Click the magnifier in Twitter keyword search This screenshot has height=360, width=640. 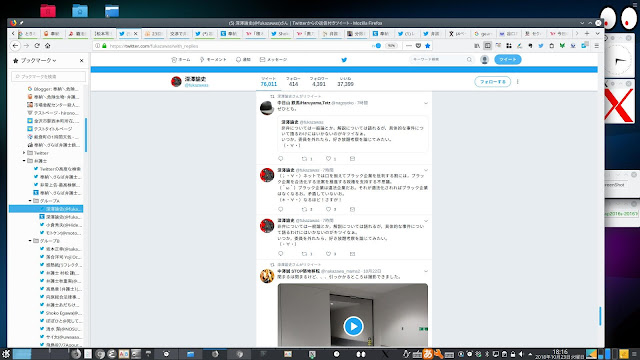[x=469, y=60]
